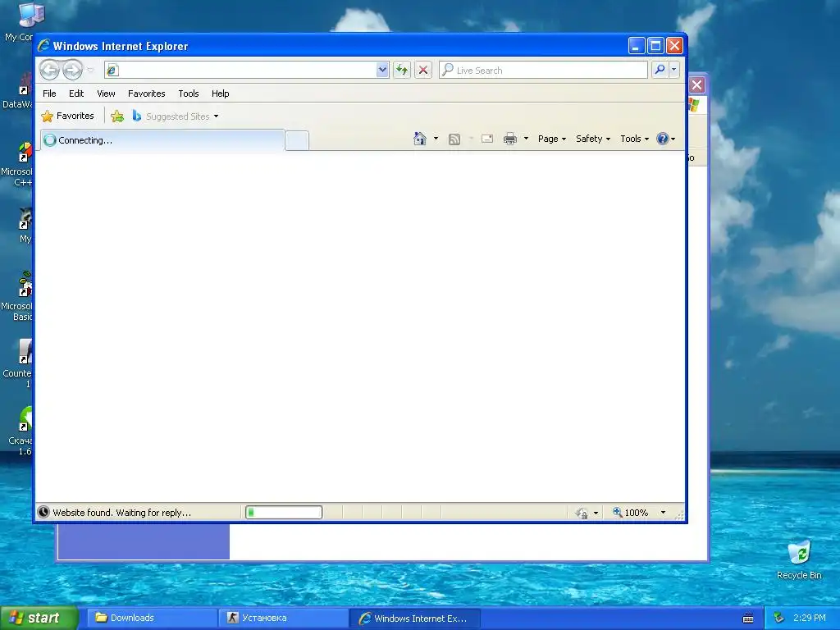Viewport: 840px width, 630px height.
Task: Expand the zoom level dropdown arrow
Action: point(663,513)
